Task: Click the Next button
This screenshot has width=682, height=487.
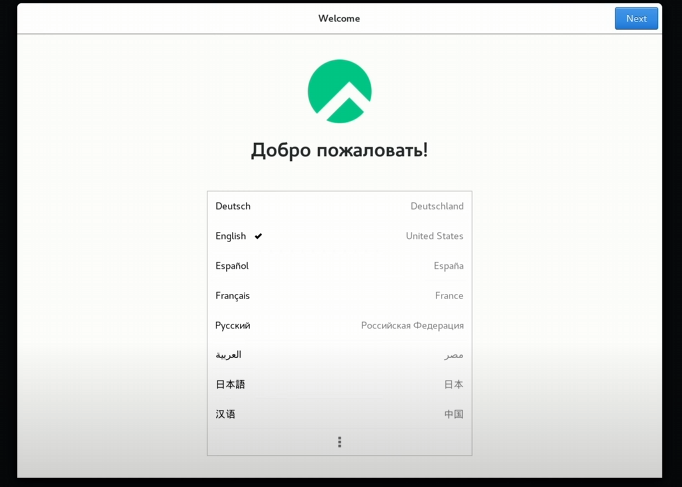Action: point(636,19)
